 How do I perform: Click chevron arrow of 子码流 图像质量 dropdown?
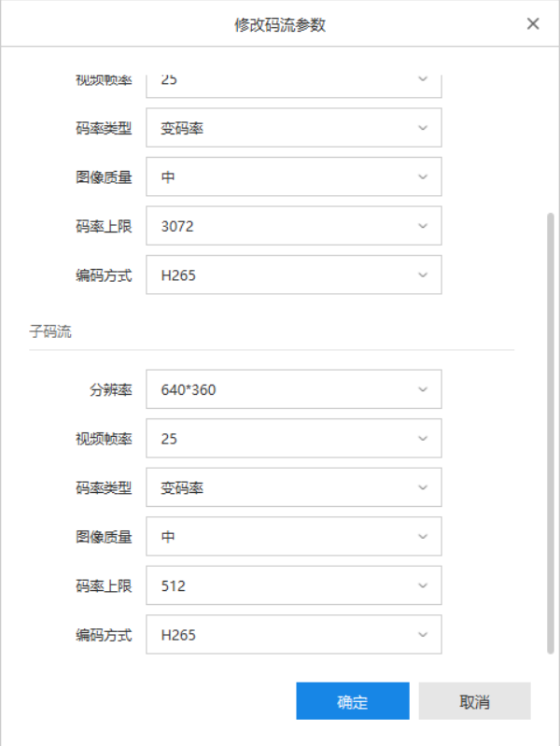423,537
